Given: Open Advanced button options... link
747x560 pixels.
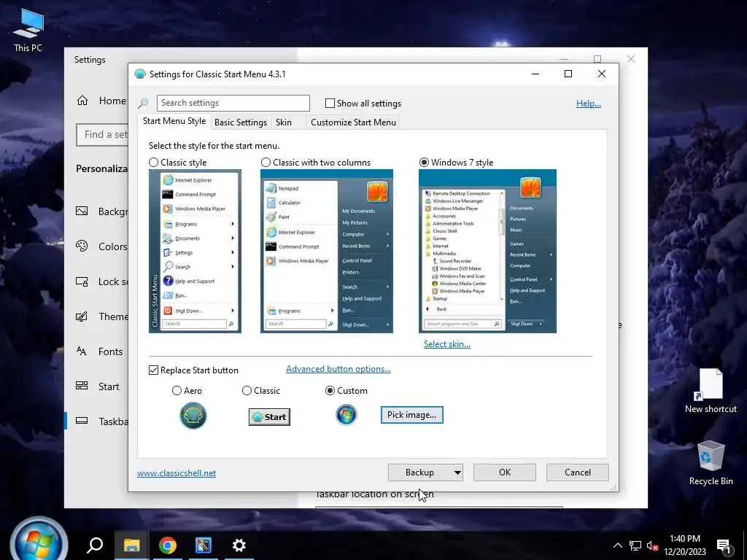Looking at the screenshot, I should [338, 369].
